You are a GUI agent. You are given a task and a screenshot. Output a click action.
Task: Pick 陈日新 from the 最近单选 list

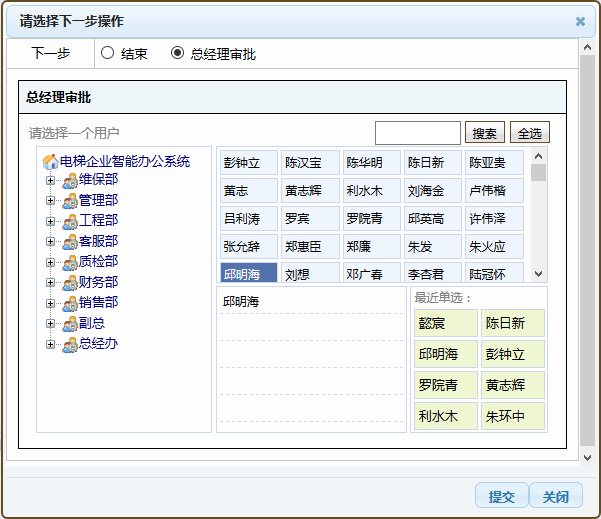(x=514, y=323)
